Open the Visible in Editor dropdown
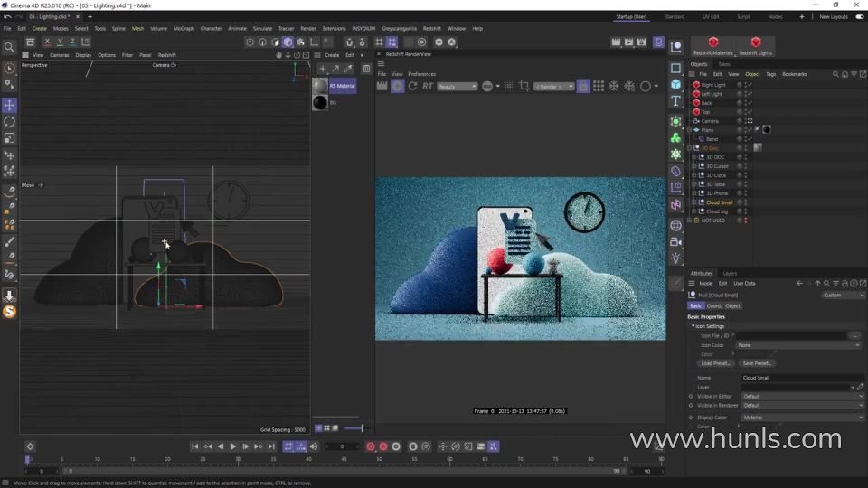 [x=803, y=396]
